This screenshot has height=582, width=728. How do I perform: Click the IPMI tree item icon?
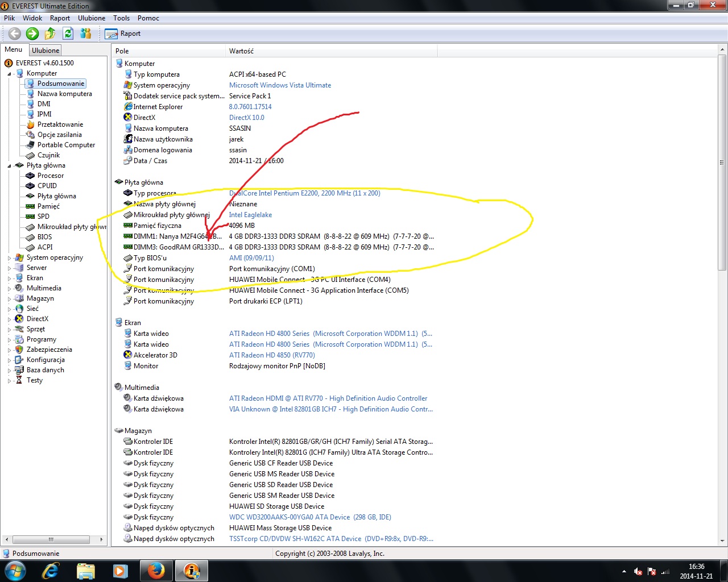30,114
